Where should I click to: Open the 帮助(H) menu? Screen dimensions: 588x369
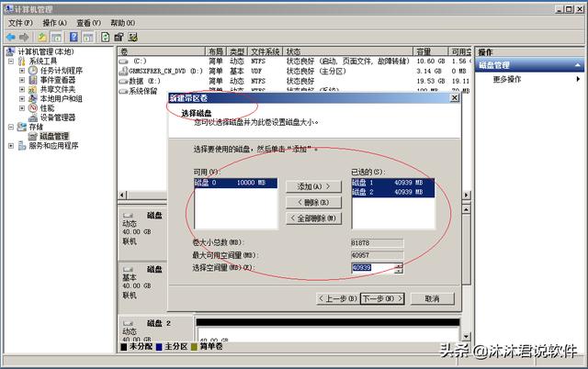(122, 23)
